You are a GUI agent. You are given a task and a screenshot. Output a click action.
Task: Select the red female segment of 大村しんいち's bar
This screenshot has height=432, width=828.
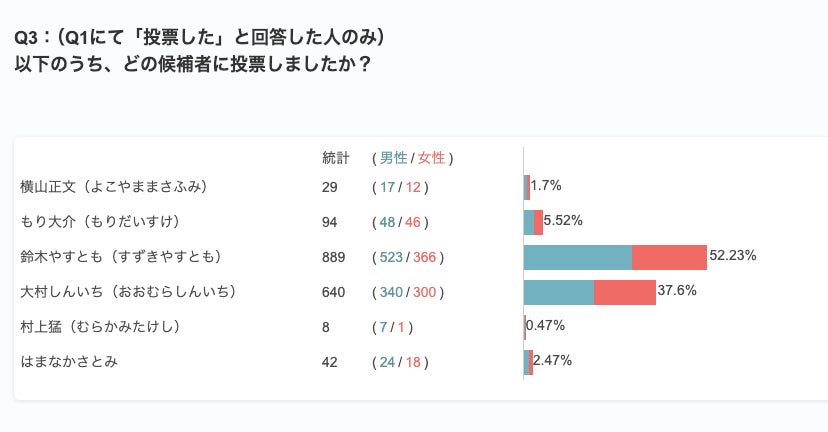624,292
